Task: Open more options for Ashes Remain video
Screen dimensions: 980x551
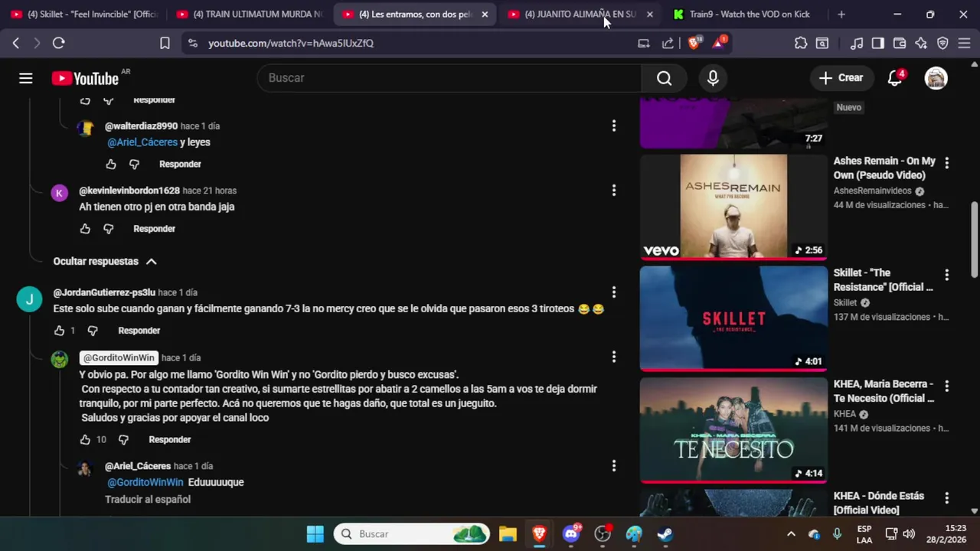Action: [946, 162]
